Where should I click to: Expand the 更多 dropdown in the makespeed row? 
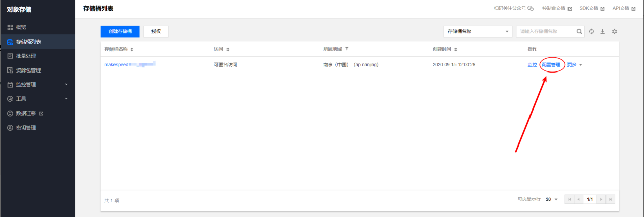pyautogui.click(x=575, y=65)
